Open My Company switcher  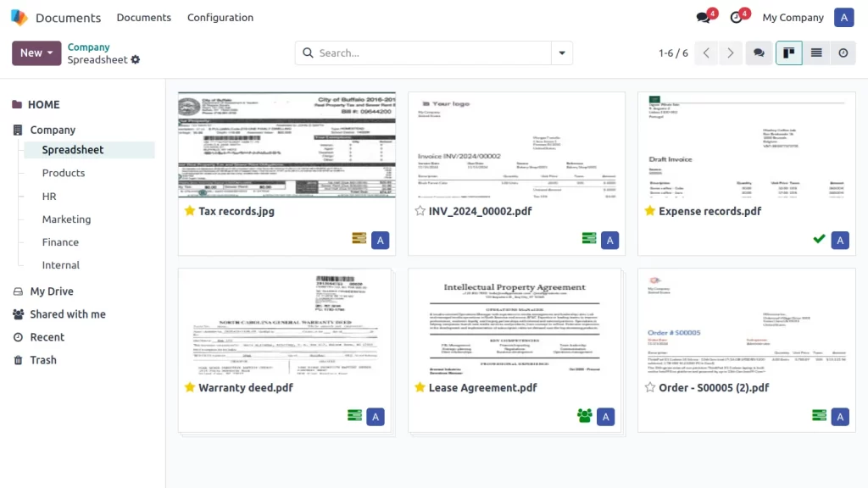click(793, 18)
